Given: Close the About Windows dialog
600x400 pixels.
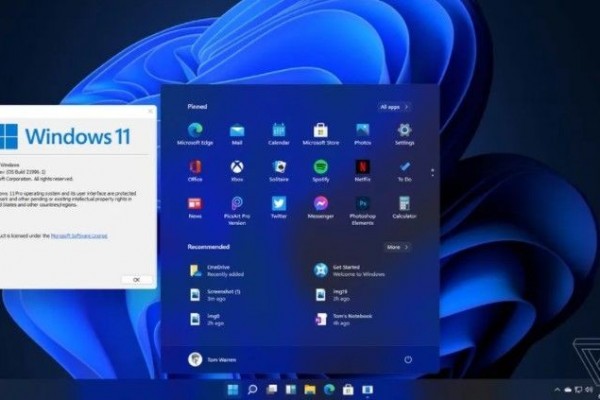Looking at the screenshot, I should 150,111.
